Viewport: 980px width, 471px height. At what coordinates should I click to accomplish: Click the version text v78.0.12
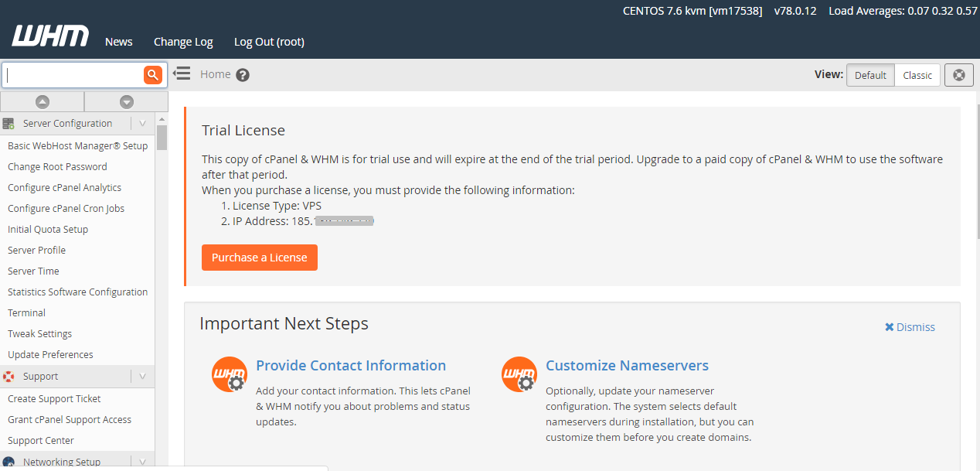click(x=795, y=11)
